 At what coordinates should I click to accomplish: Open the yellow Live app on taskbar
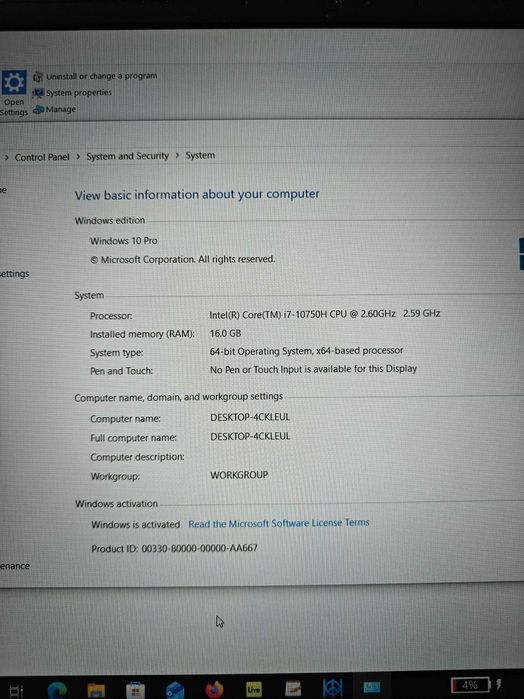pos(254,689)
